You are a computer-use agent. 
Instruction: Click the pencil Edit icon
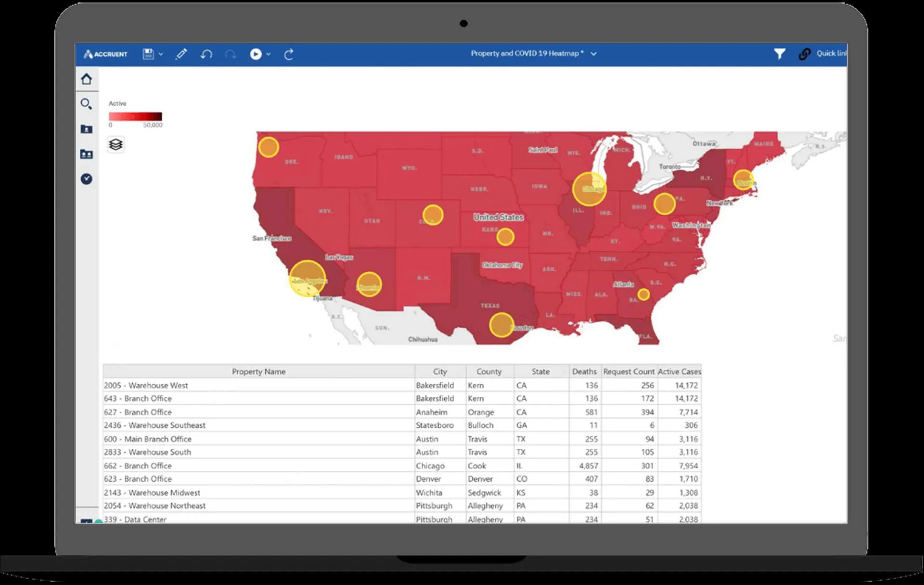pyautogui.click(x=181, y=54)
